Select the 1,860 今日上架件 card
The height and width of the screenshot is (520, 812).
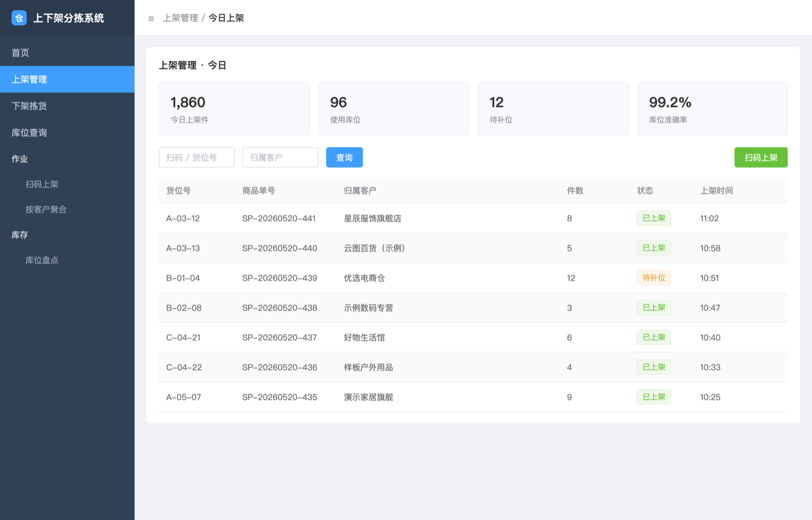click(234, 109)
